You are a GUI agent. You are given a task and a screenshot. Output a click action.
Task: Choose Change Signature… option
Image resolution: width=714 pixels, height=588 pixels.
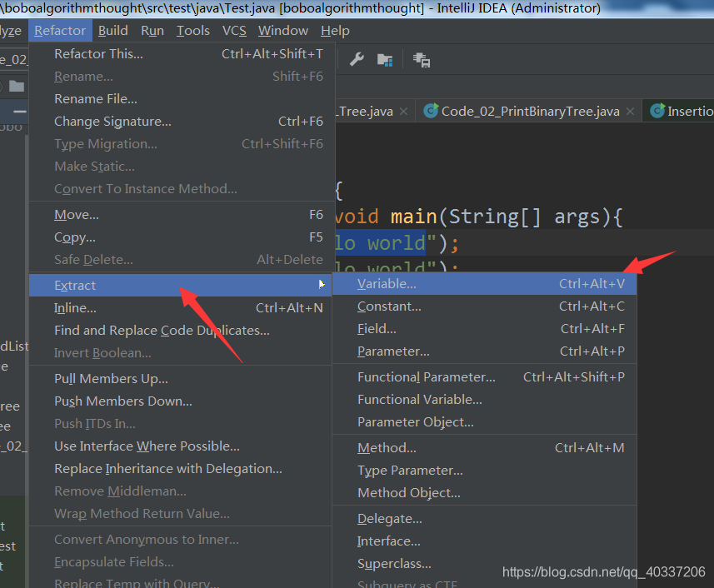pos(182,122)
